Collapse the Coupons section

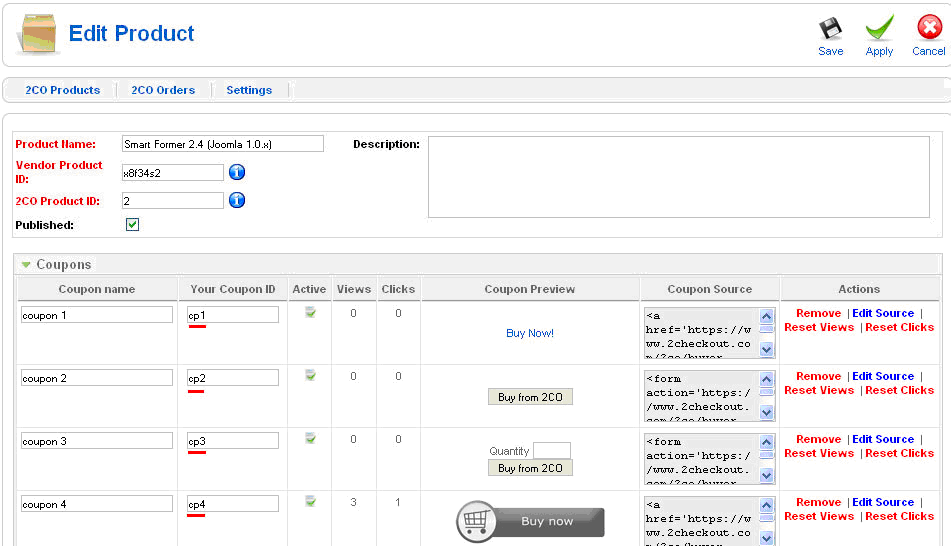[x=26, y=265]
